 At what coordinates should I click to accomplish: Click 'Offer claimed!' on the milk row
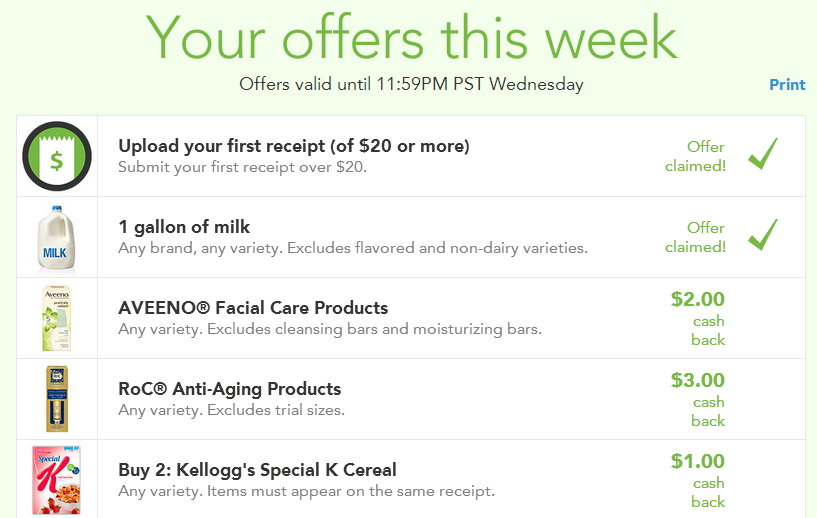coord(696,237)
